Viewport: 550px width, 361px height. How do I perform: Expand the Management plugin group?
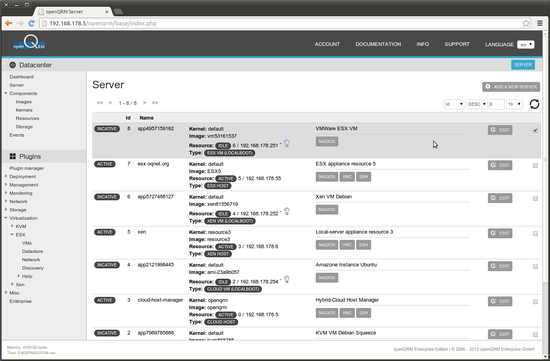[x=6, y=185]
